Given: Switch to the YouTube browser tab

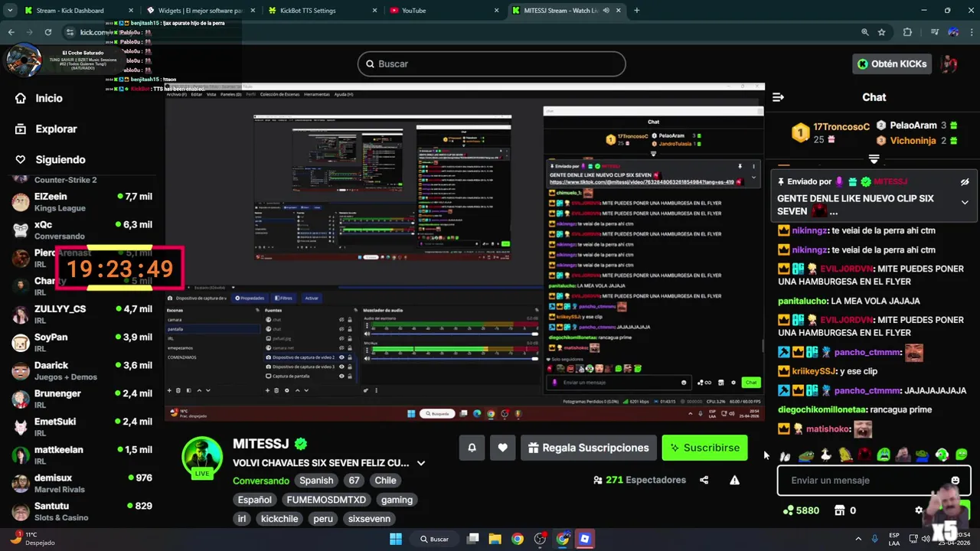Looking at the screenshot, I should pos(444,11).
